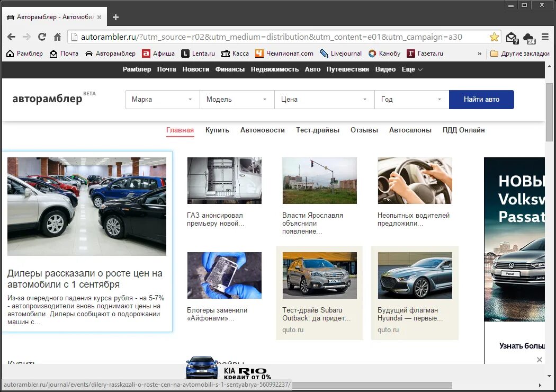The image size is (556, 392).
Task: Open the Авторамблер bookmark
Action: (110, 54)
